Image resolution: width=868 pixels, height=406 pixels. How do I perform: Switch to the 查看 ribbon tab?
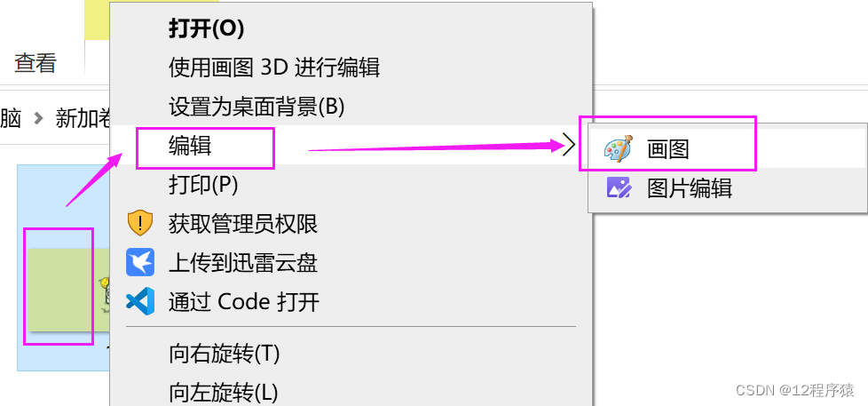tap(35, 62)
